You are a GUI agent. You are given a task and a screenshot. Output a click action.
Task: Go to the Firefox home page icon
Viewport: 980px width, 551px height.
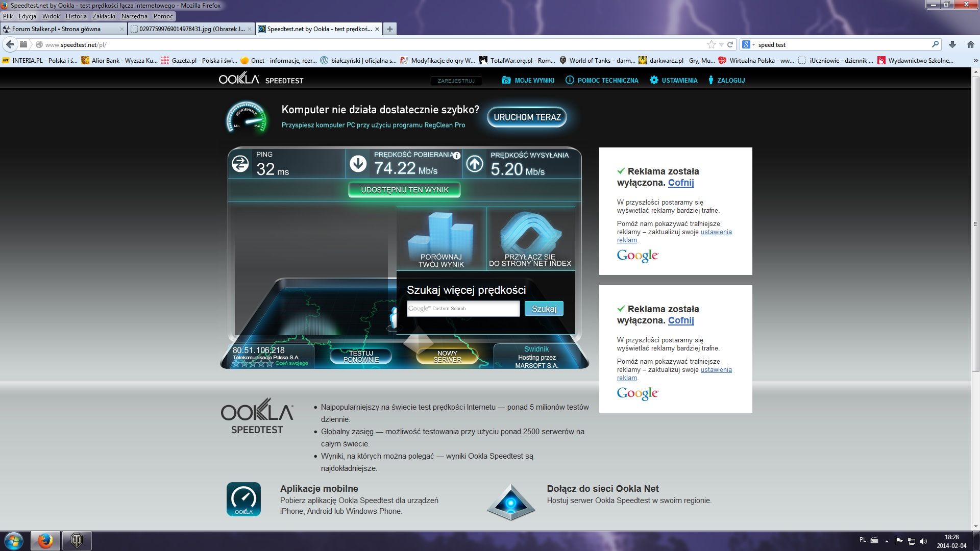[971, 44]
